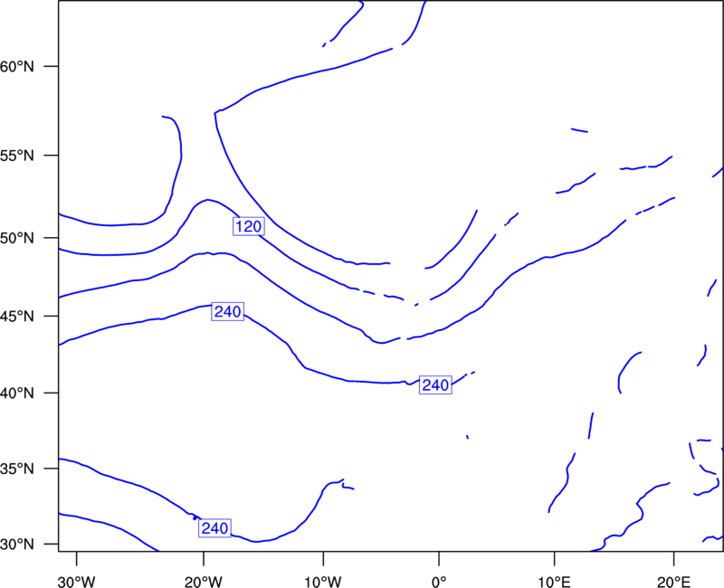Select the 120 contour label box

click(x=248, y=226)
